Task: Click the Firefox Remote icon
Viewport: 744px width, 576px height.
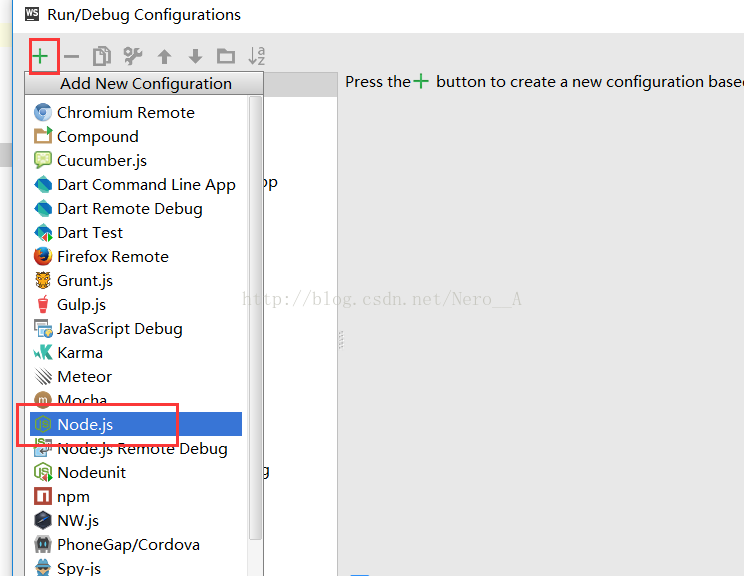Action: click(43, 256)
